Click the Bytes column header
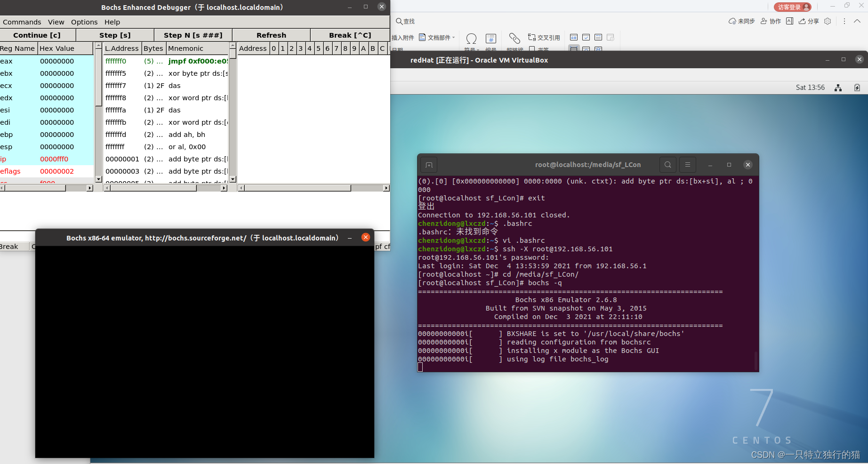 pos(153,48)
